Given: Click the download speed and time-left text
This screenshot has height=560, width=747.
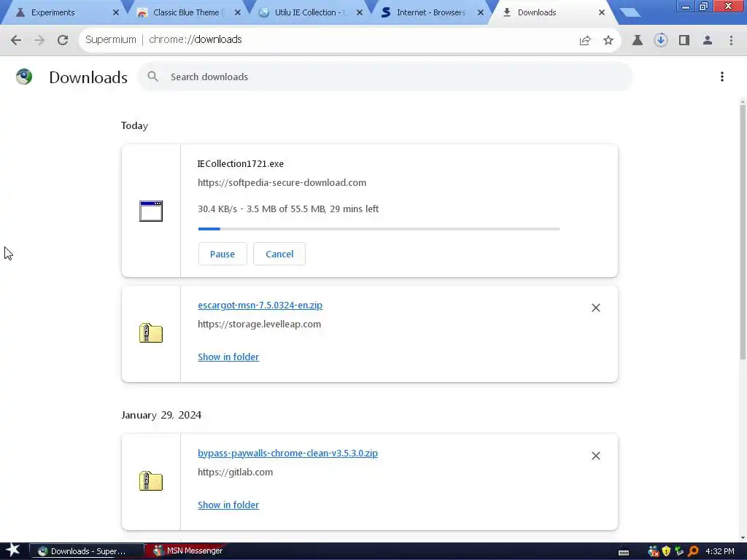Looking at the screenshot, I should pyautogui.click(x=288, y=209).
